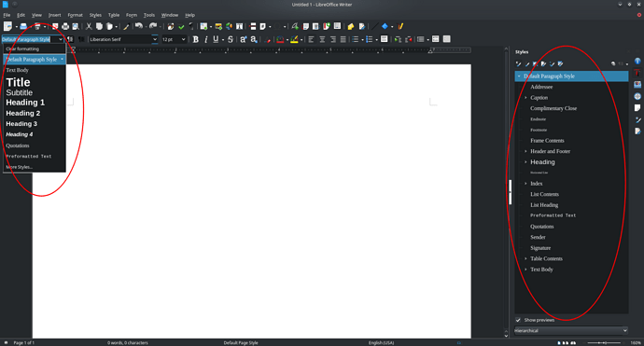Open the Table menu
This screenshot has width=644, height=346.
114,15
